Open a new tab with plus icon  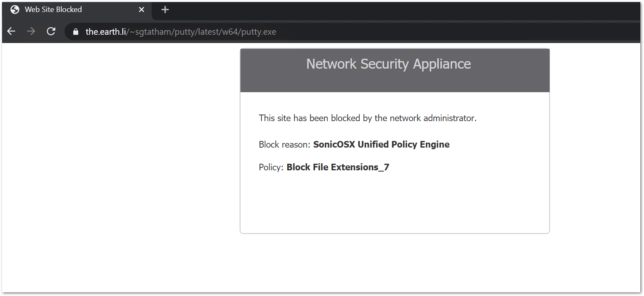pos(165,10)
